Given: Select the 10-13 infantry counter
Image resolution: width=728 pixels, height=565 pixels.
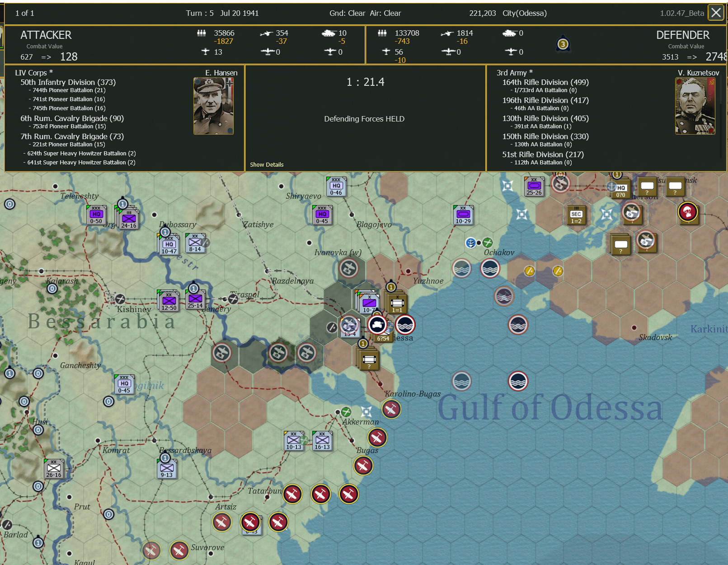Looking at the screenshot, I should click(294, 441).
